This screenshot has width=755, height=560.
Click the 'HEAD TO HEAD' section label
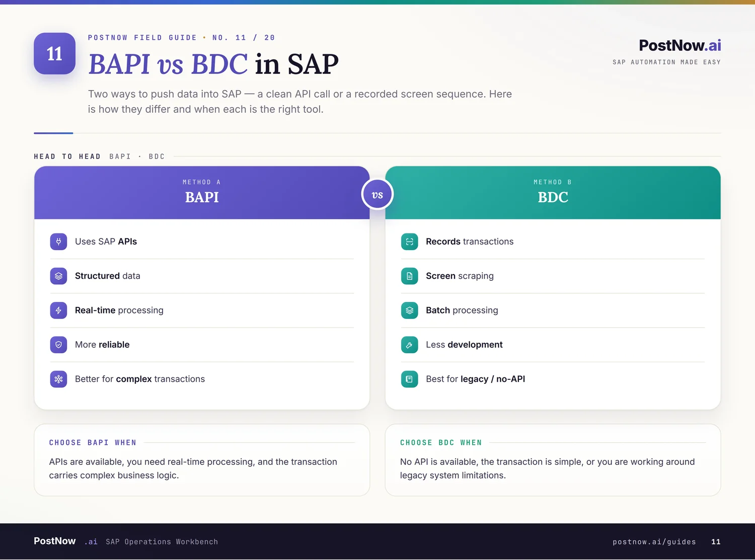click(67, 156)
